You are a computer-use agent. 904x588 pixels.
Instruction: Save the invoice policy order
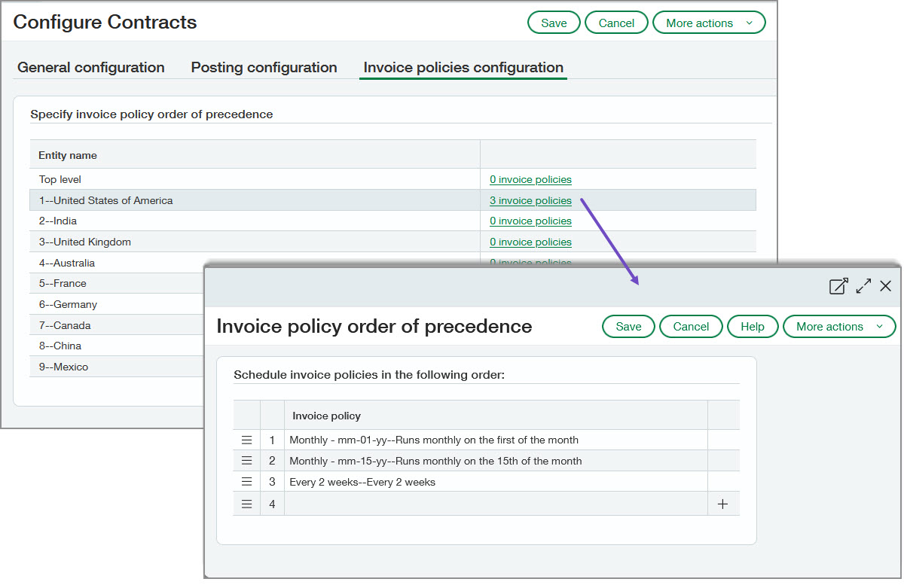tap(628, 326)
